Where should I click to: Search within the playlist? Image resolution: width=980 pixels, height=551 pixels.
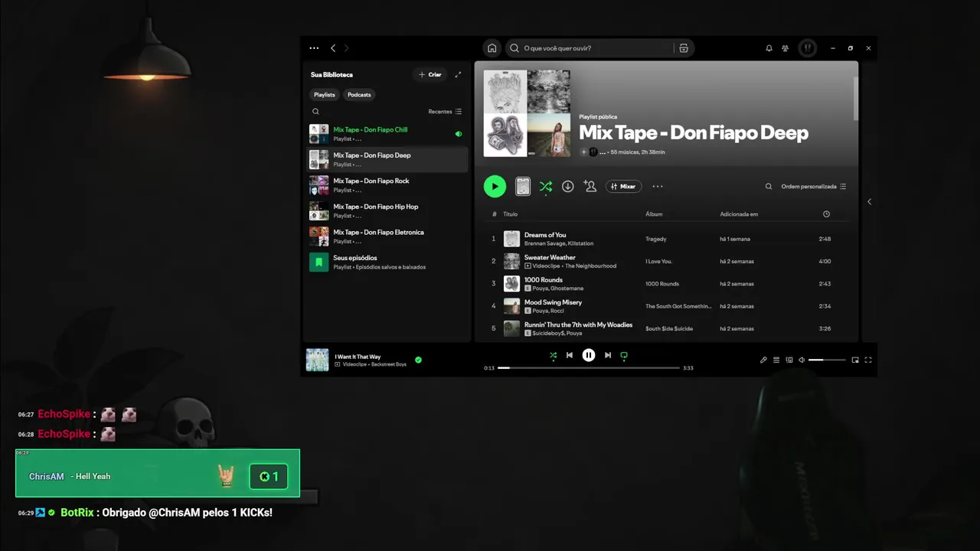(x=769, y=186)
